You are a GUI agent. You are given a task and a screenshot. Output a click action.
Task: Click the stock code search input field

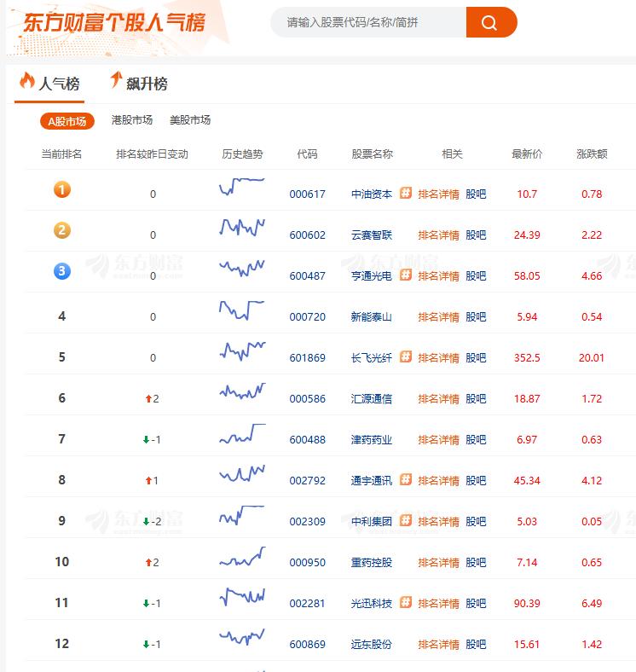coord(368,22)
